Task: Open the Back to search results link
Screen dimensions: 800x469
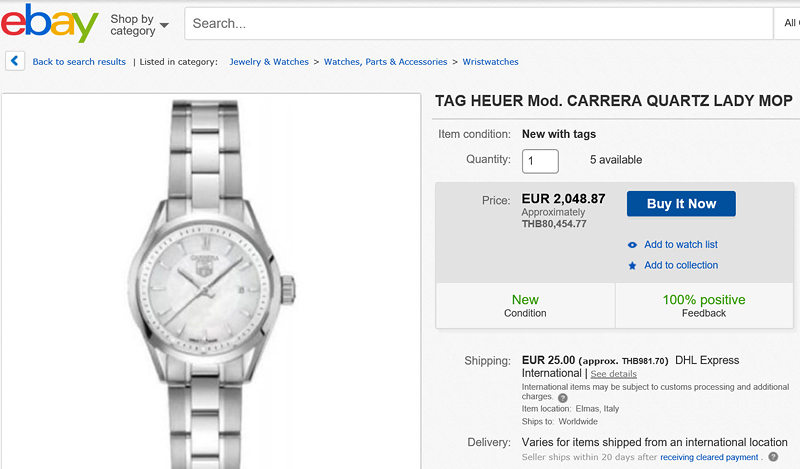Action: click(79, 62)
